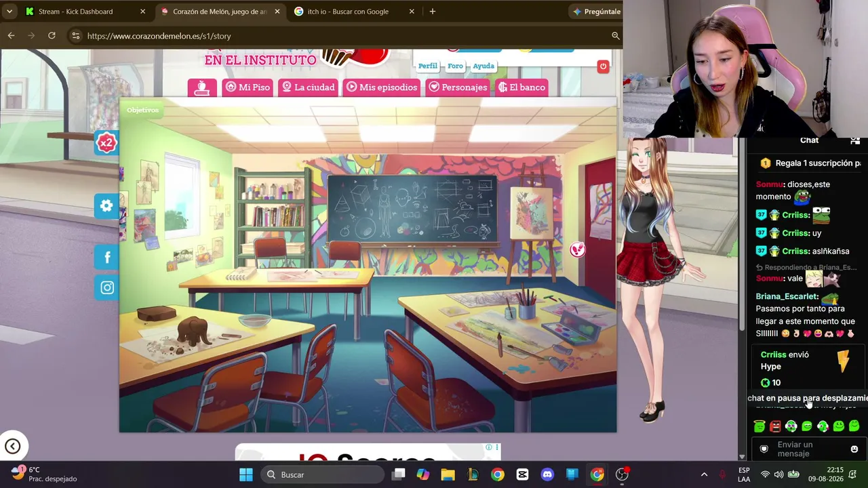The height and width of the screenshot is (488, 868).
Task: Click the collapse arrow circle at bottom left
Action: [x=12, y=446]
